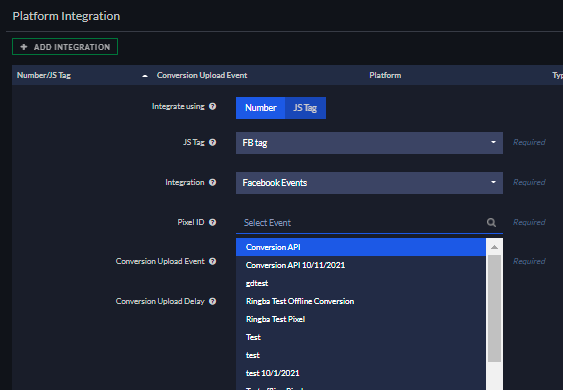The height and width of the screenshot is (390, 563).
Task: Click scroll-up arrow of dropdown list
Action: coord(494,247)
